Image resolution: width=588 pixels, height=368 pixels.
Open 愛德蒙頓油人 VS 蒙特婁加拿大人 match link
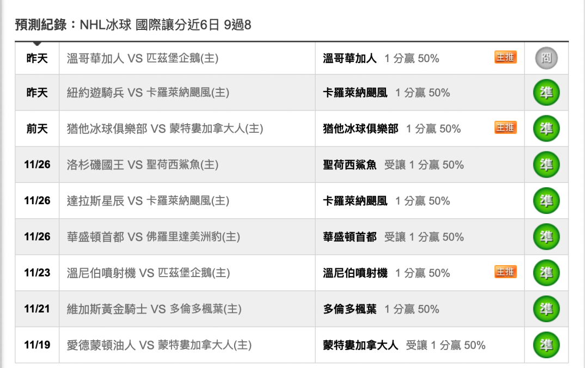(159, 345)
